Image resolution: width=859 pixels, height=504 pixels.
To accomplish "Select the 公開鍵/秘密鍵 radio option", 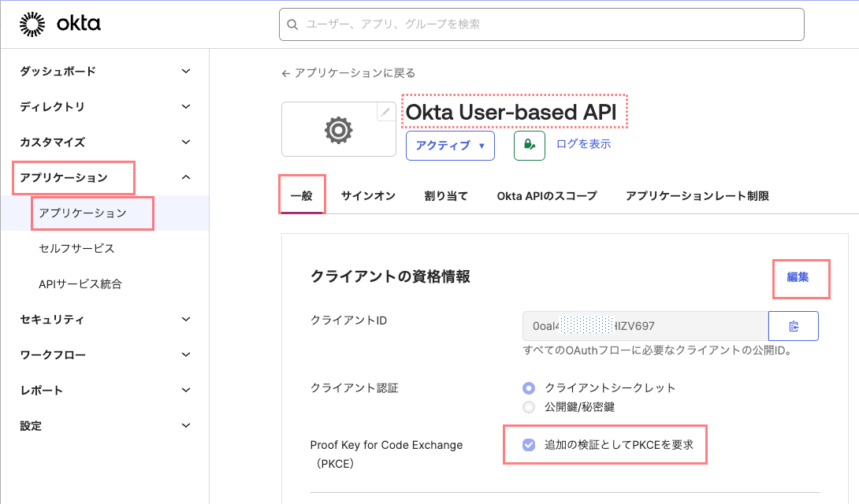I will tap(529, 407).
